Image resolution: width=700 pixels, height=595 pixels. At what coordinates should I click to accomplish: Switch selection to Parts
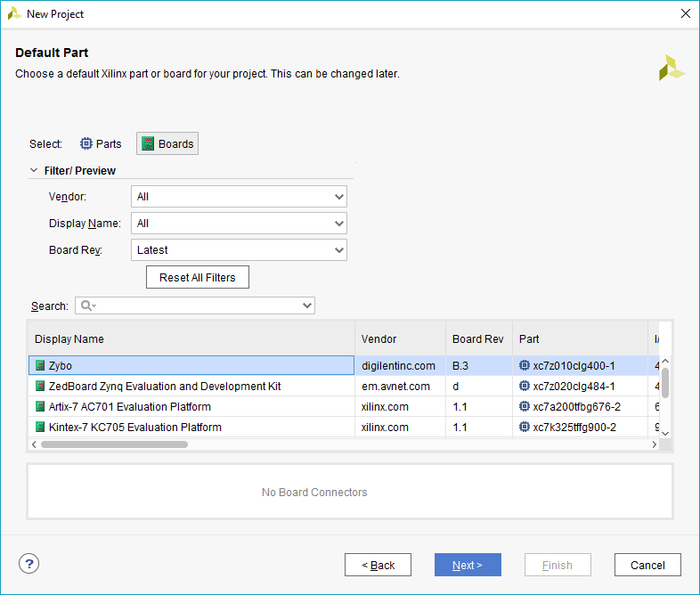pos(101,143)
